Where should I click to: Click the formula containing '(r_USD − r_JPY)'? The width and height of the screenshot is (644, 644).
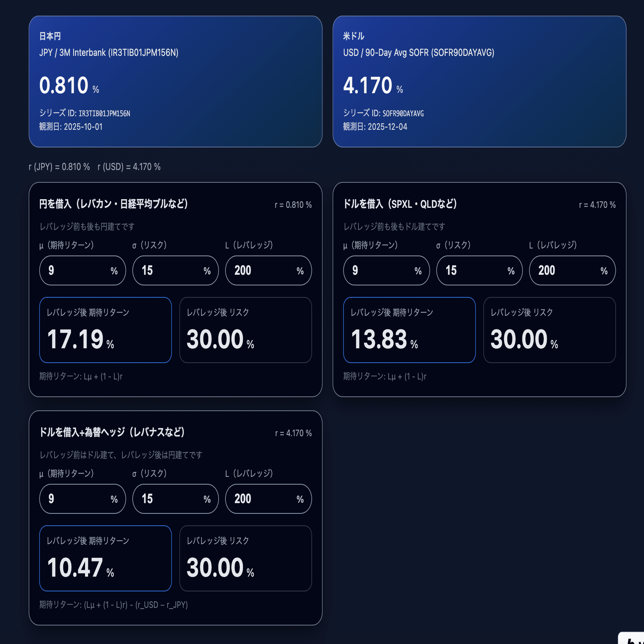click(x=114, y=605)
